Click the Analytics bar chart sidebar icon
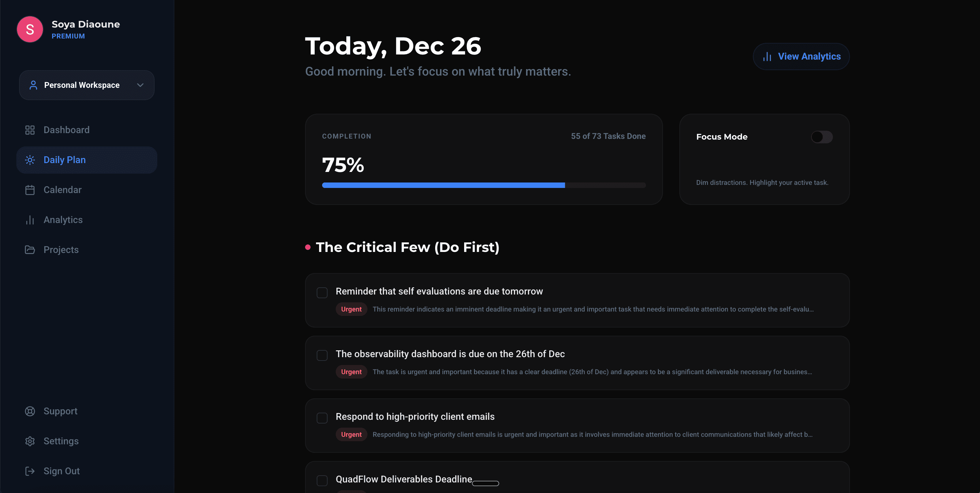 30,220
